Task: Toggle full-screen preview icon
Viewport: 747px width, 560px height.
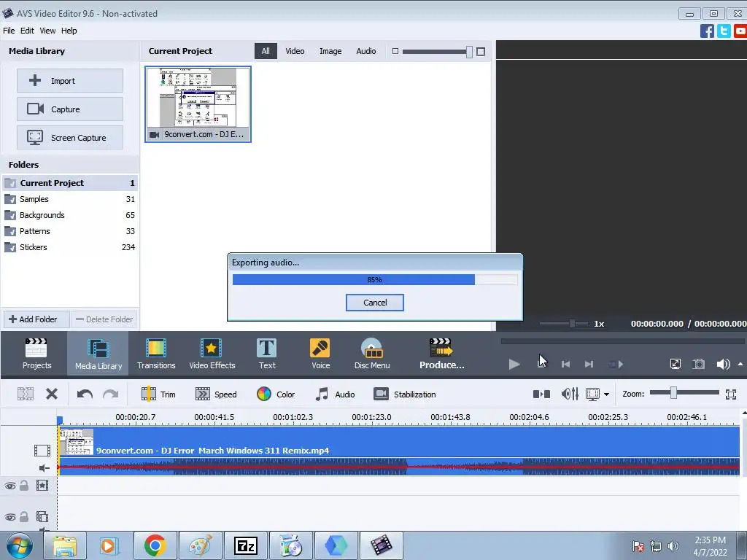Action: click(675, 365)
